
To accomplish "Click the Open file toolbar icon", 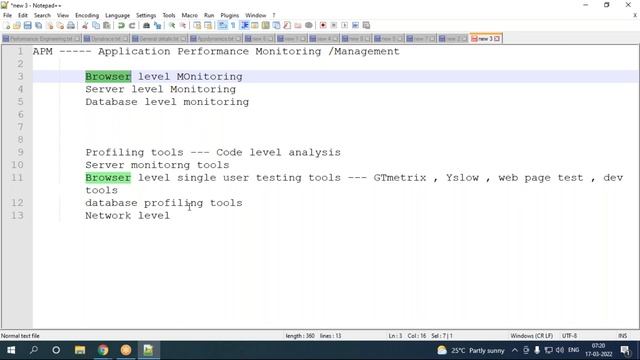I will 17,25.
